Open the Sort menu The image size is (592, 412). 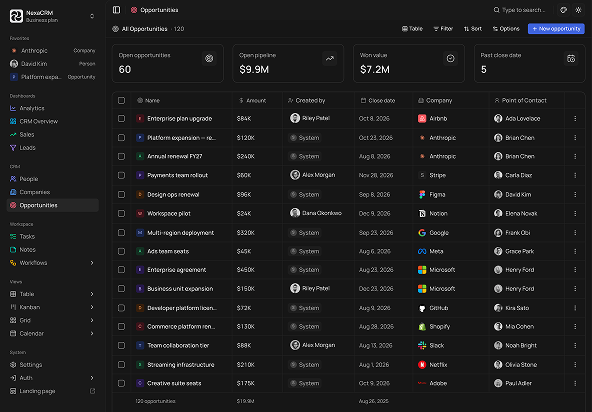coord(473,29)
